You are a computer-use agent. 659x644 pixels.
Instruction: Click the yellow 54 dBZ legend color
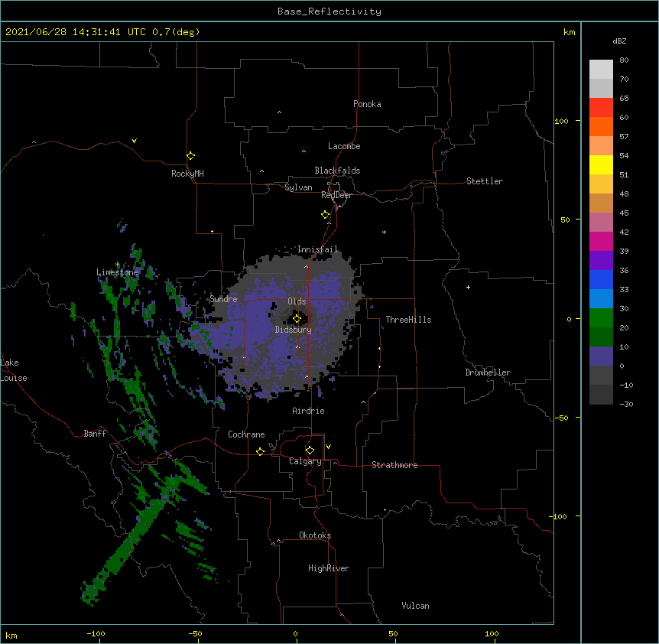(601, 164)
